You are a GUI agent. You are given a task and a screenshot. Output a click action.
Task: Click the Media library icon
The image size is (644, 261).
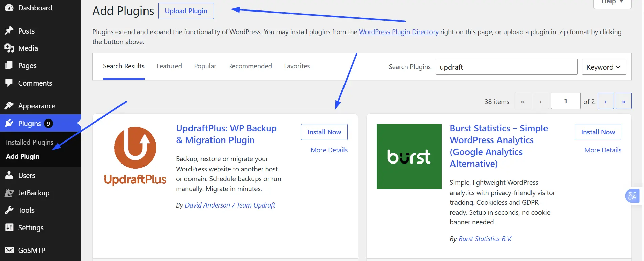pos(9,48)
